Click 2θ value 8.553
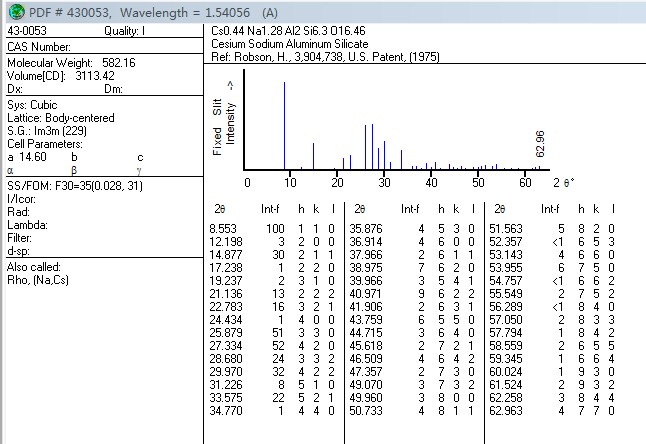Viewport: 646px width, 444px height. pos(226,229)
